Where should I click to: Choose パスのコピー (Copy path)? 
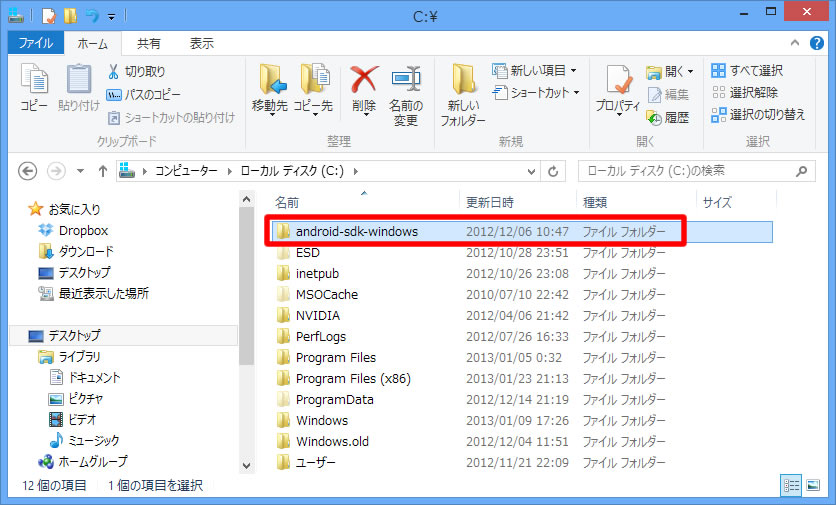click(x=143, y=94)
